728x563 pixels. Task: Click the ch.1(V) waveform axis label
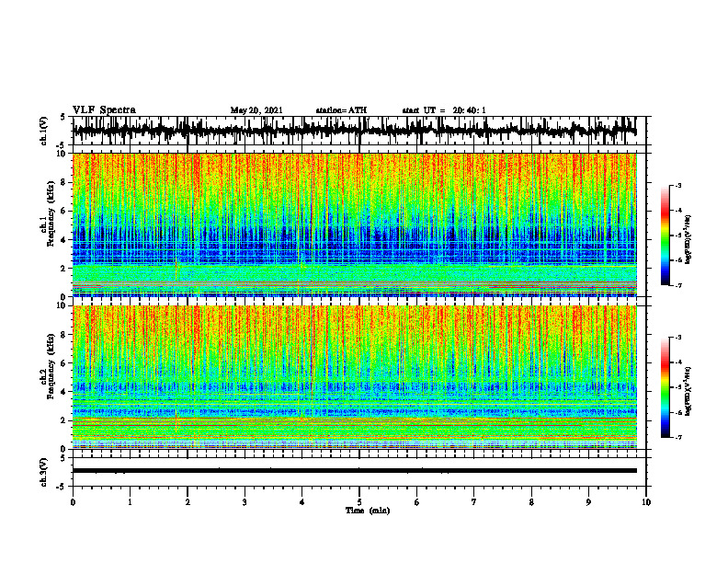coord(44,131)
